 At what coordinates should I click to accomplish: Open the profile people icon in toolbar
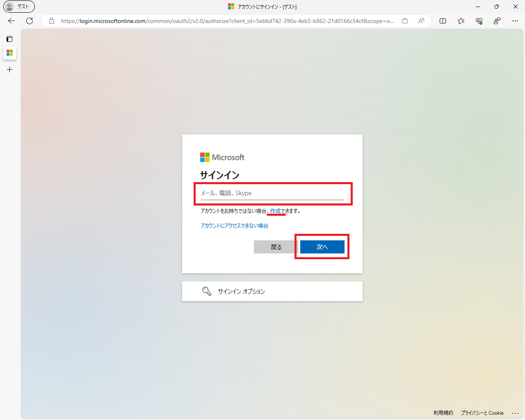tap(497, 21)
